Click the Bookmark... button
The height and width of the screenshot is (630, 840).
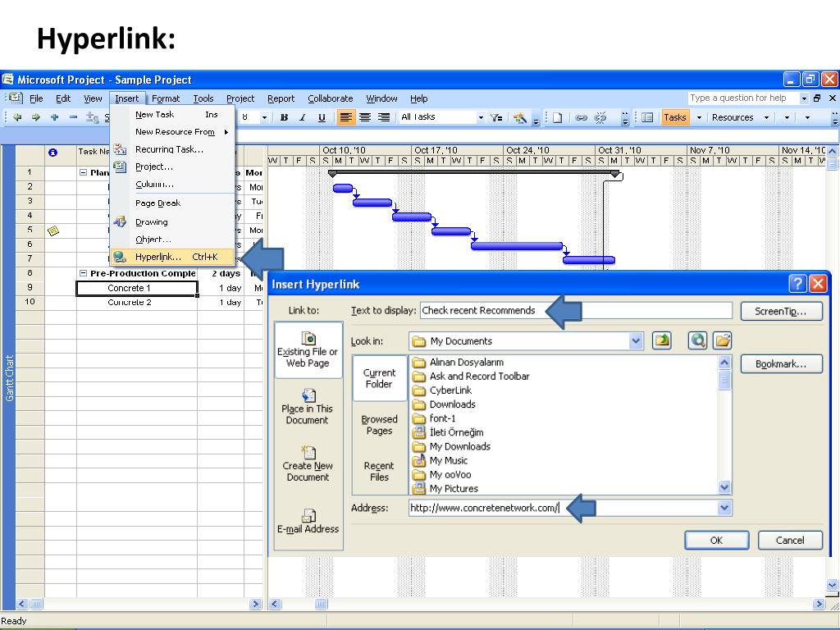[781, 364]
